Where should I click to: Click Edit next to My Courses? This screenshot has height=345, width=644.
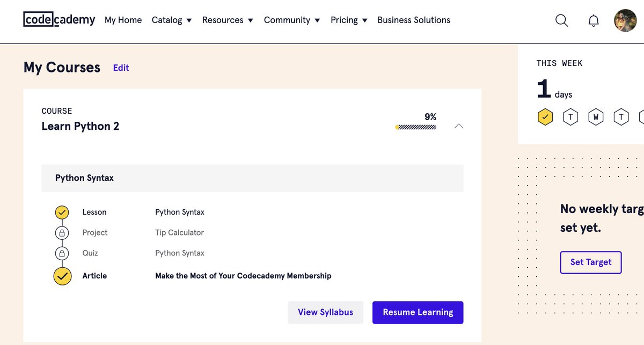121,68
